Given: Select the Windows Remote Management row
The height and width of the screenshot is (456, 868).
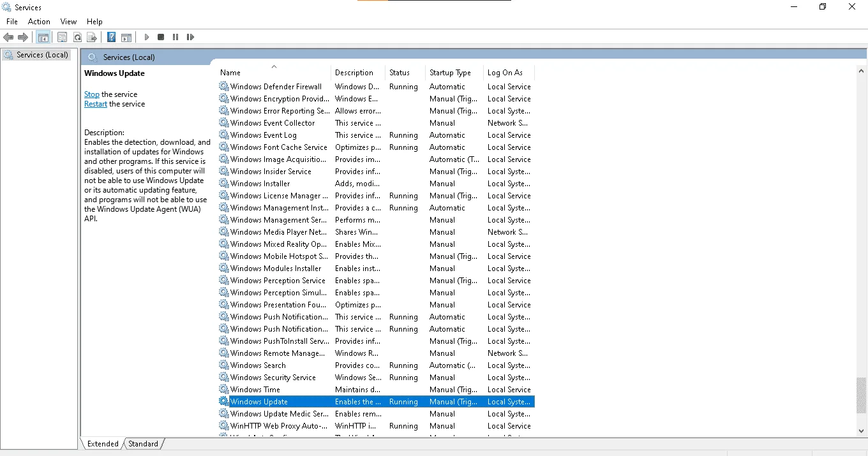Looking at the screenshot, I should [x=377, y=353].
